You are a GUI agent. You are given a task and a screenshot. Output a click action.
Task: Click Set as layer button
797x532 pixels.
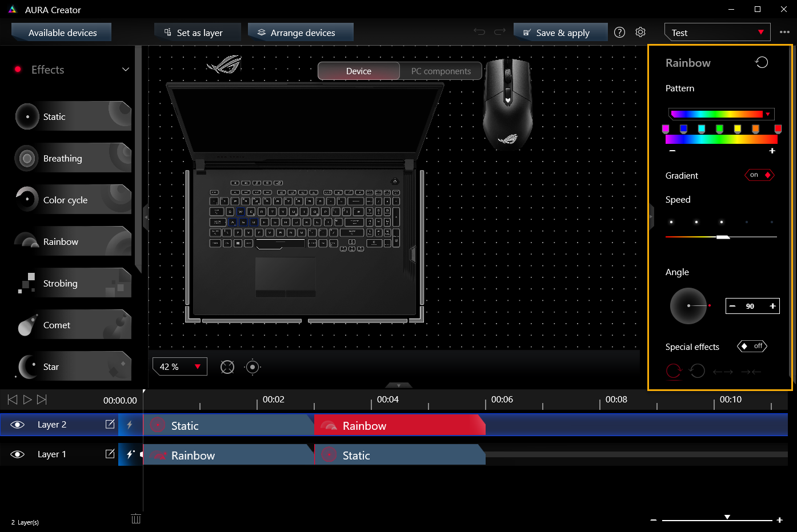(x=198, y=33)
